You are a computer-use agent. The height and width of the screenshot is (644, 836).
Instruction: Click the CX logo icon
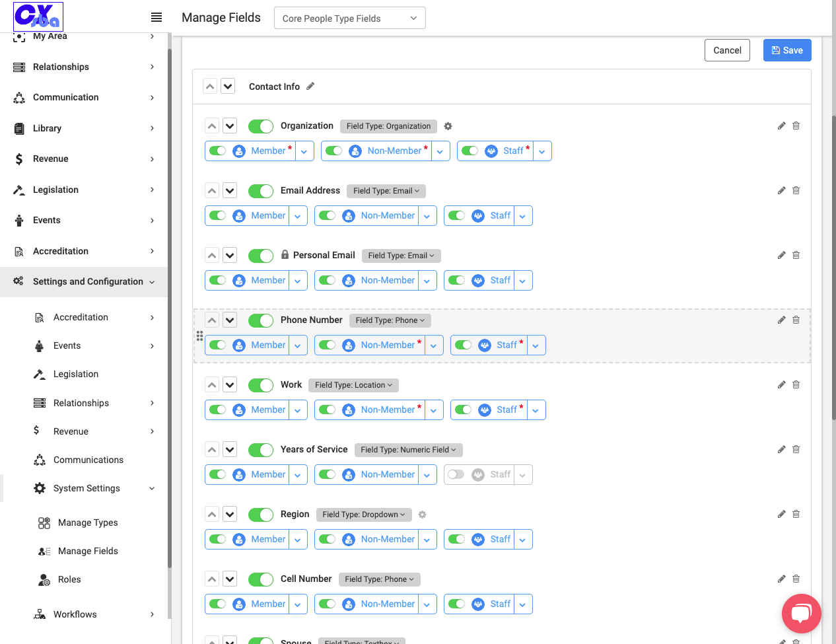pos(38,17)
